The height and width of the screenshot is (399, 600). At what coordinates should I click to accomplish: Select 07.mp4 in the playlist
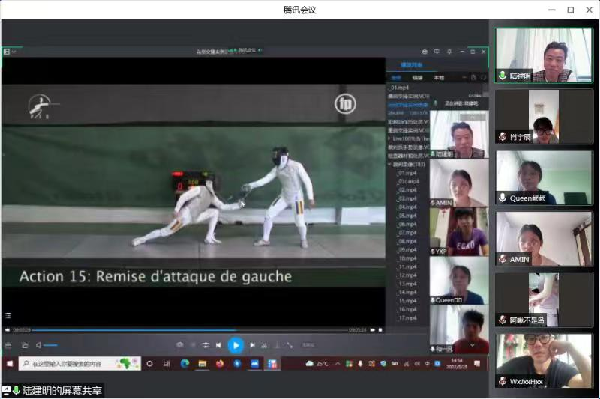point(408,233)
